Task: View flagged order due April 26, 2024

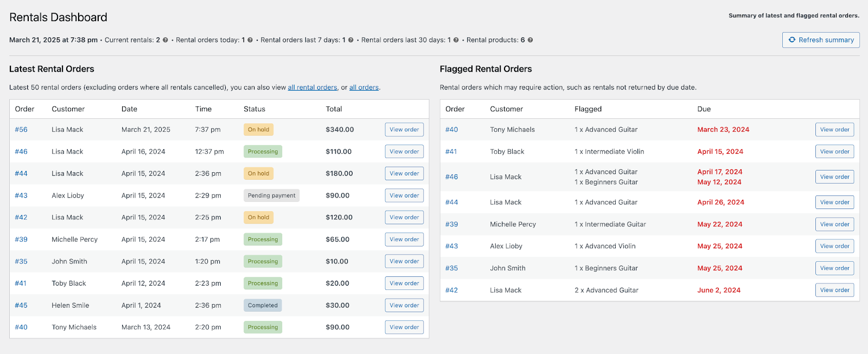Action: click(x=834, y=203)
